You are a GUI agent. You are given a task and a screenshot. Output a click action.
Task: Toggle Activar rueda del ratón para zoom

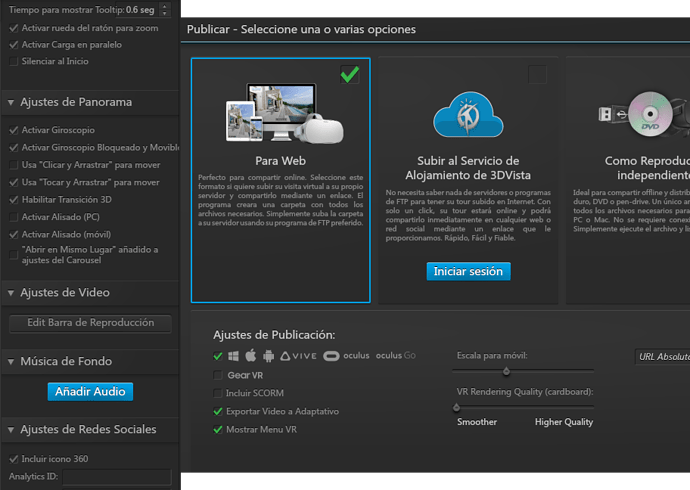click(14, 28)
